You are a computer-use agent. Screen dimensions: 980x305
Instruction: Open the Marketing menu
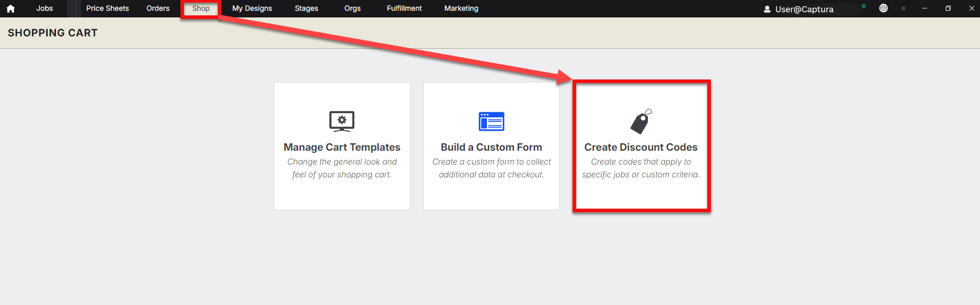click(461, 8)
